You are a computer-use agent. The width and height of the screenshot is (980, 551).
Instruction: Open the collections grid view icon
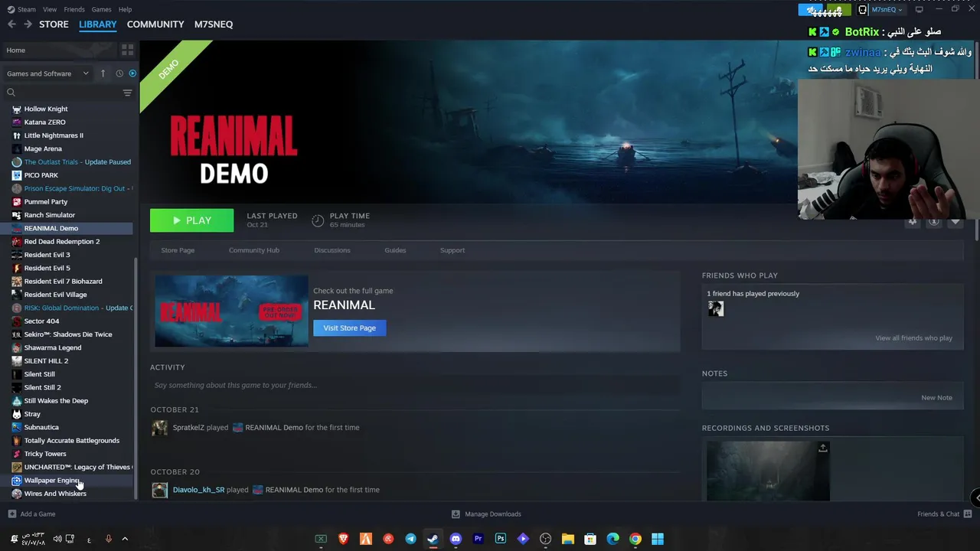point(127,50)
